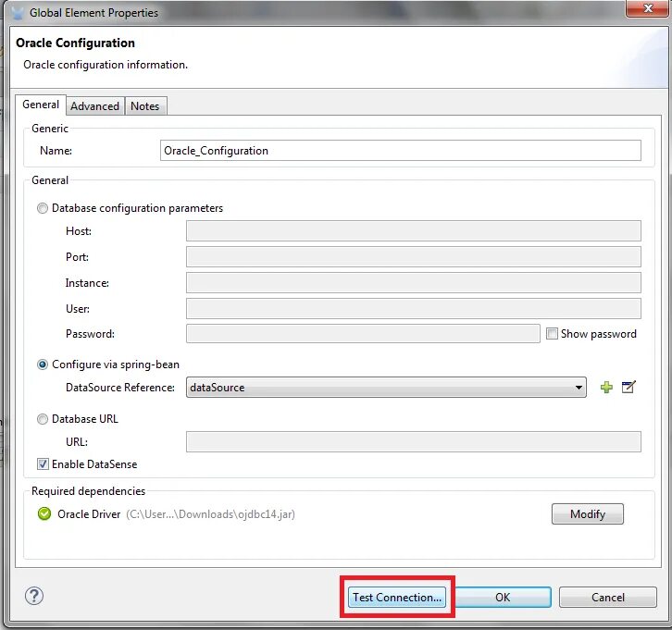Image resolution: width=672 pixels, height=630 pixels.
Task: Click the Test Connection button
Action: [x=397, y=598]
